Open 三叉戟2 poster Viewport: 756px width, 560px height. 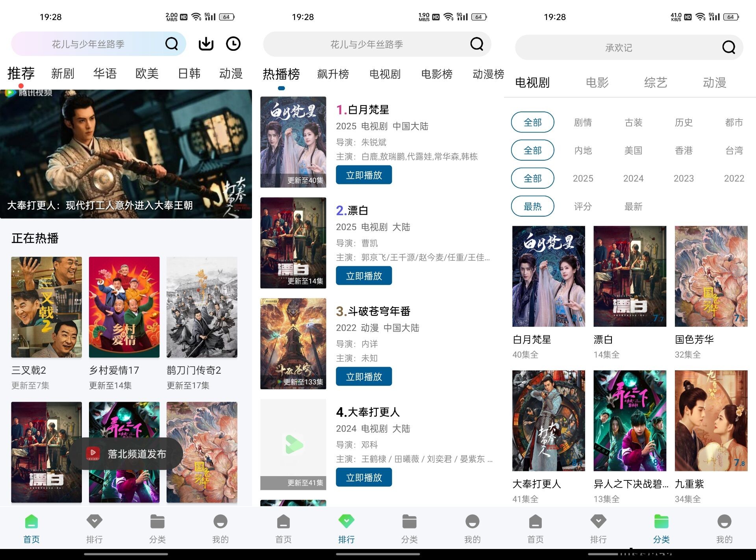[x=46, y=307]
